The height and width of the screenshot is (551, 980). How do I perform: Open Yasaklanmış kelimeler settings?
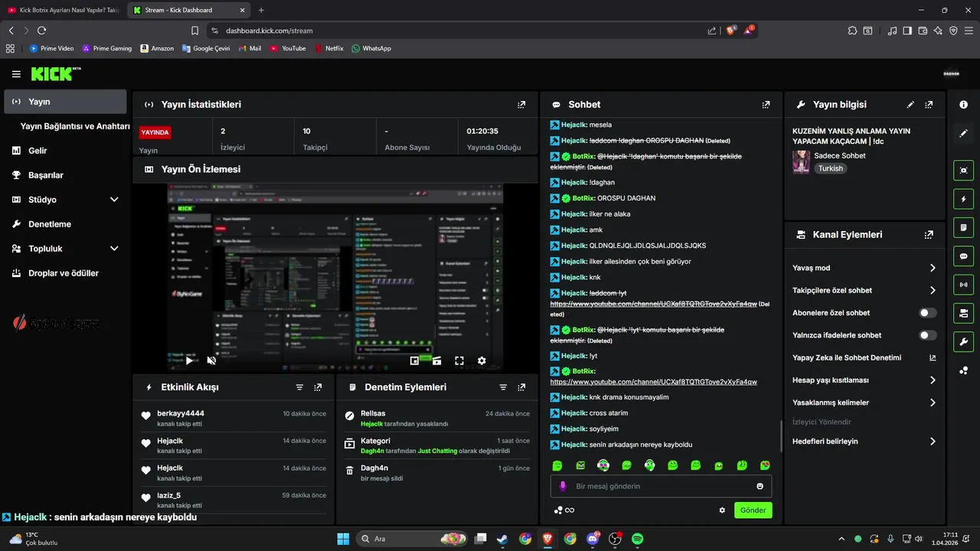864,403
